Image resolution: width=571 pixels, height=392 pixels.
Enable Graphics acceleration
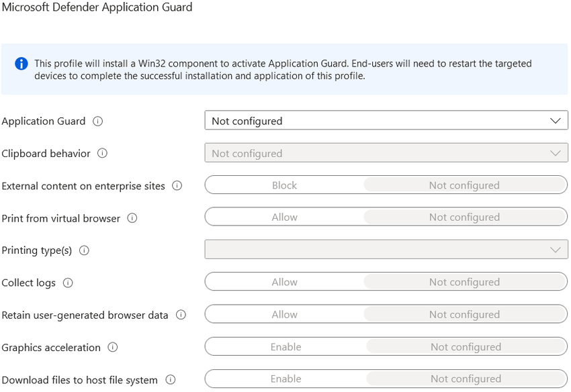coord(285,347)
